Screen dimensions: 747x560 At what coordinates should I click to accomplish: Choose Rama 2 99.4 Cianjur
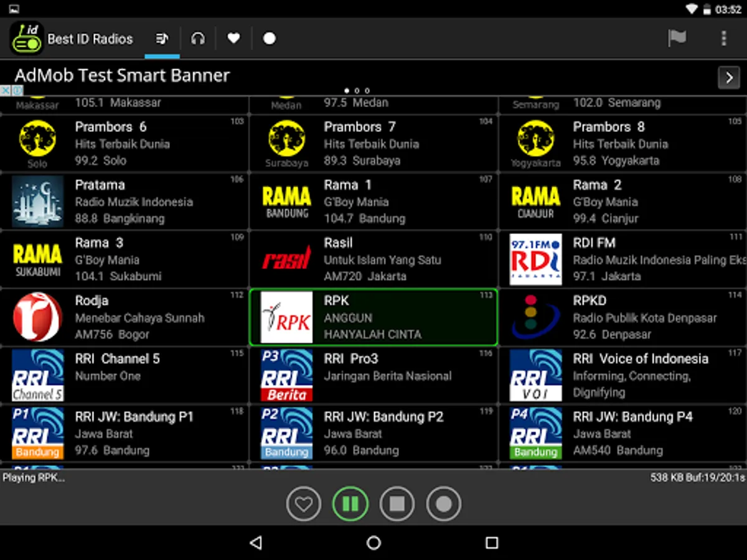pos(623,202)
